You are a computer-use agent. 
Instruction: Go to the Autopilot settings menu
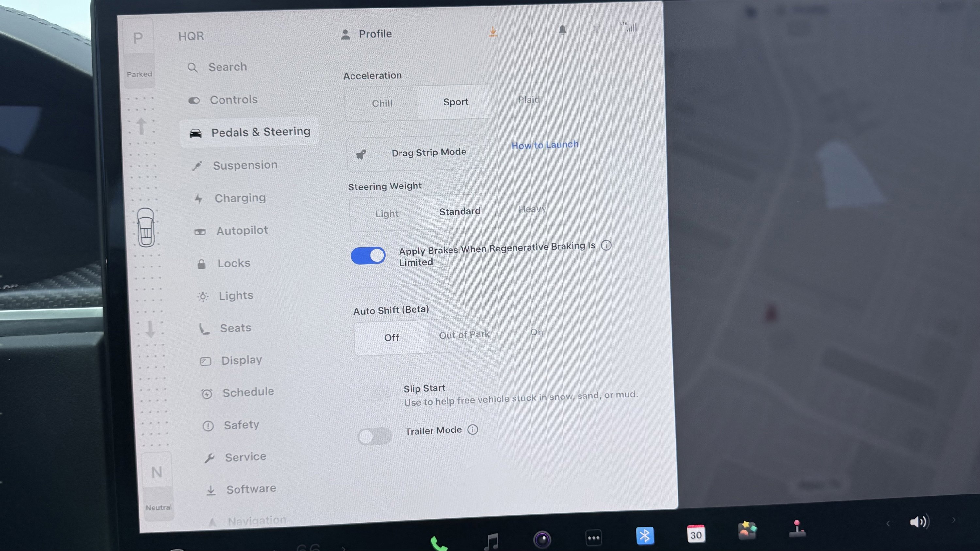[242, 231]
